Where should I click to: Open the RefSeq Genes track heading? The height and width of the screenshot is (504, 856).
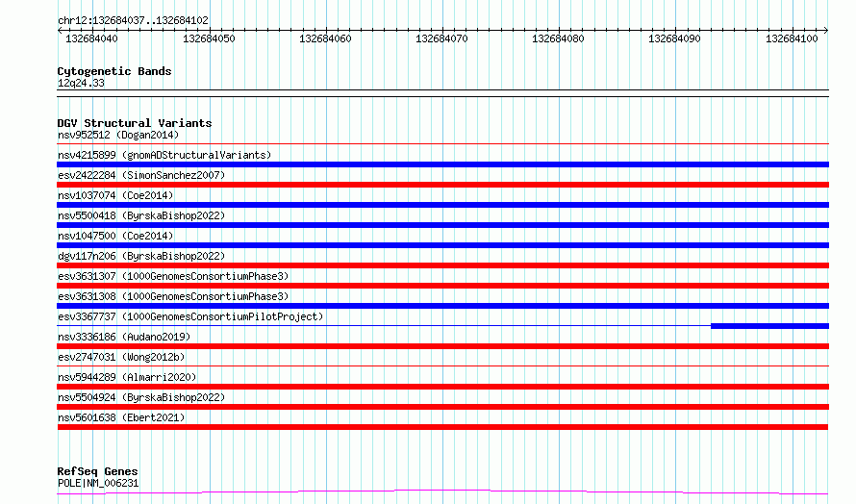pyautogui.click(x=98, y=471)
